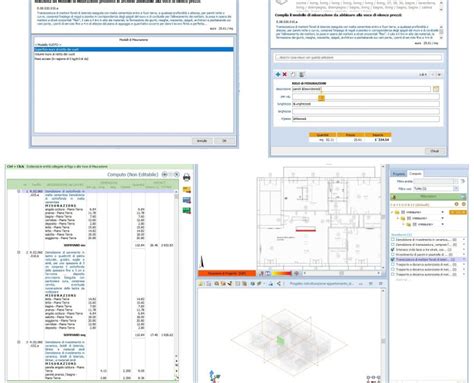Image resolution: width=474 pixels, height=383 pixels.
Task: Click second icon in the 3D view toolbar
Action: tap(209, 284)
